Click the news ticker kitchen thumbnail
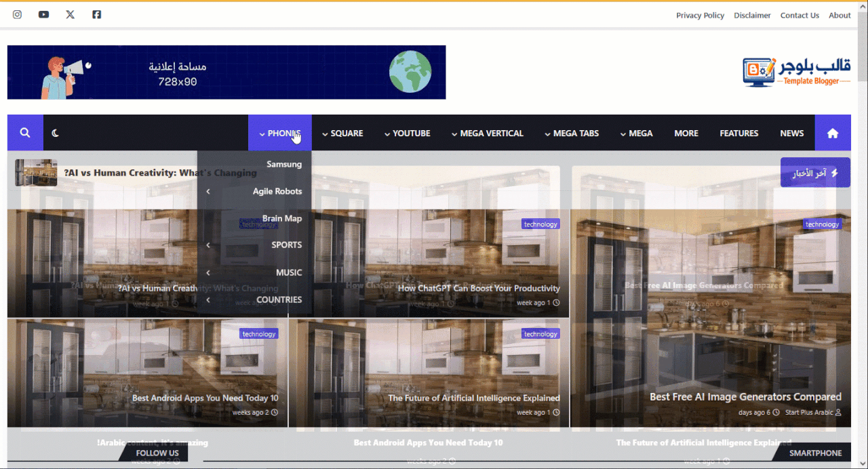This screenshot has height=469, width=868. 36,173
